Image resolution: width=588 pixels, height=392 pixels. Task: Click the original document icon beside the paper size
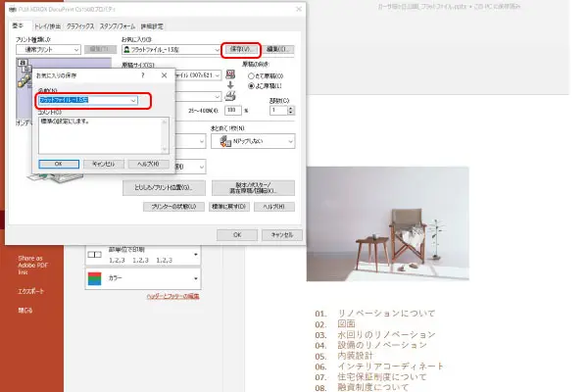click(230, 74)
